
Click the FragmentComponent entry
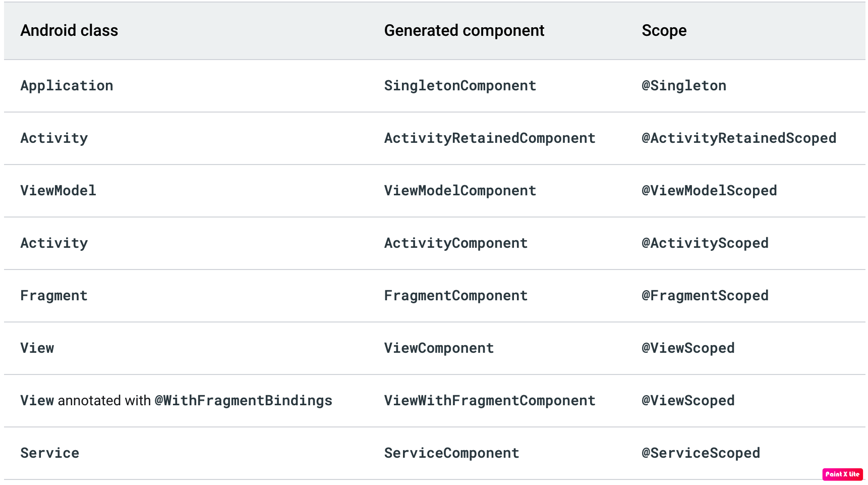click(x=456, y=296)
